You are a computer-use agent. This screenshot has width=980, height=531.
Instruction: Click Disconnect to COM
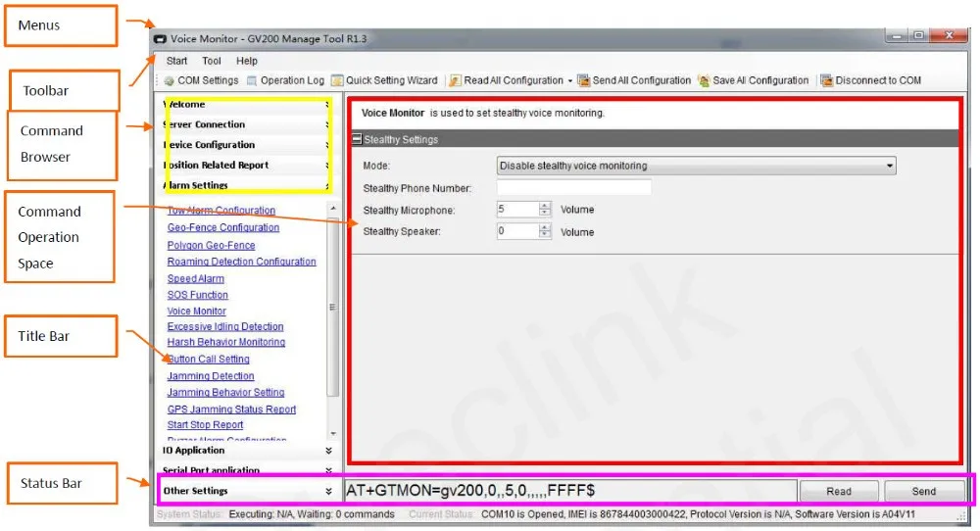[871, 80]
